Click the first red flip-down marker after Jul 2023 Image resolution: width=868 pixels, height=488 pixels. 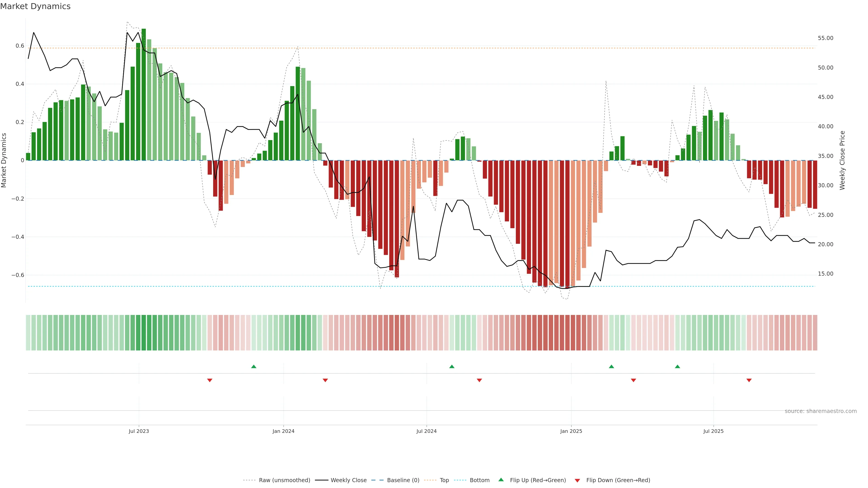pyautogui.click(x=210, y=380)
